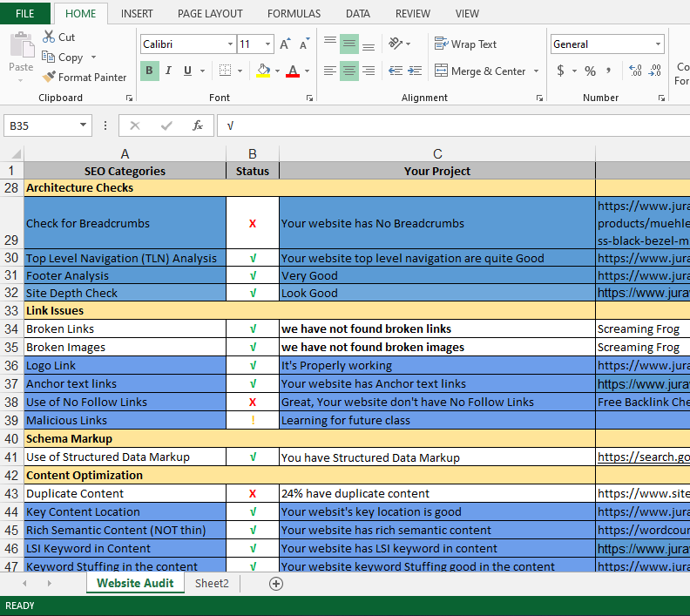
Task: Toggle Bold formatting off
Action: tap(149, 71)
